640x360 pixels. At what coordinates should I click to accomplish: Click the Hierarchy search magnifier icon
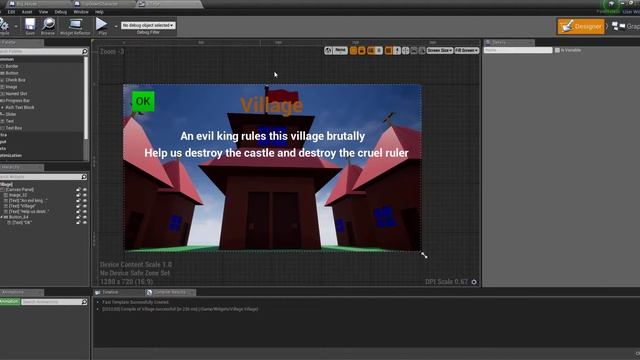coord(84,177)
